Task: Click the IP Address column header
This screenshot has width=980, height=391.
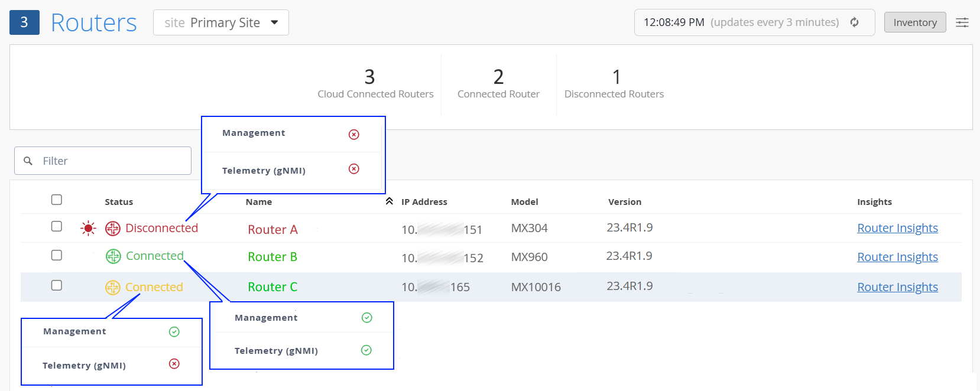Action: [424, 202]
